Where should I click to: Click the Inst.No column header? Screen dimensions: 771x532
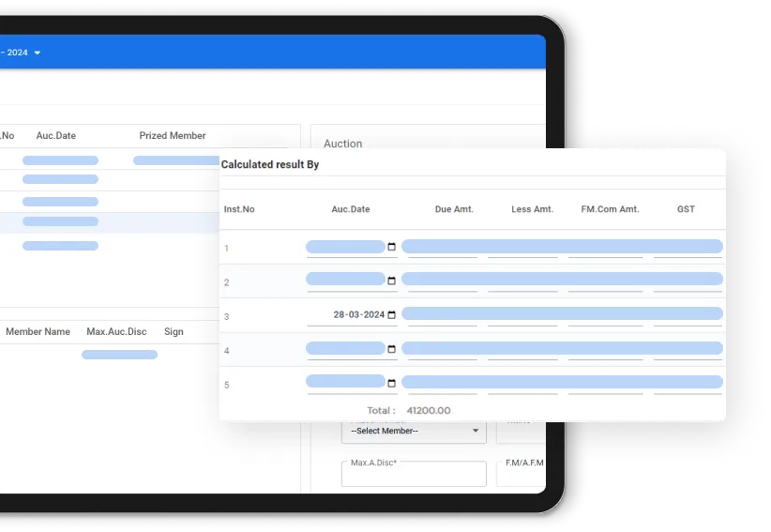pos(239,209)
